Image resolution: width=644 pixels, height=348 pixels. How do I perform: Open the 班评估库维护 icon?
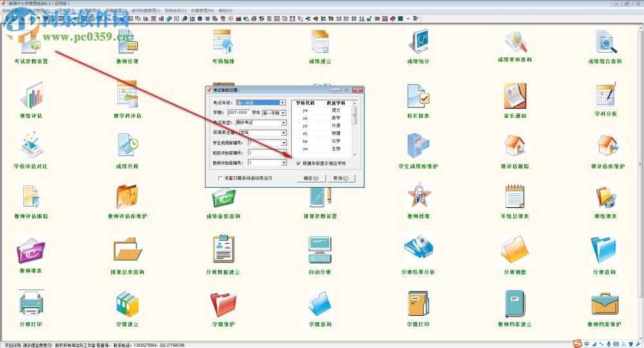coord(607,145)
